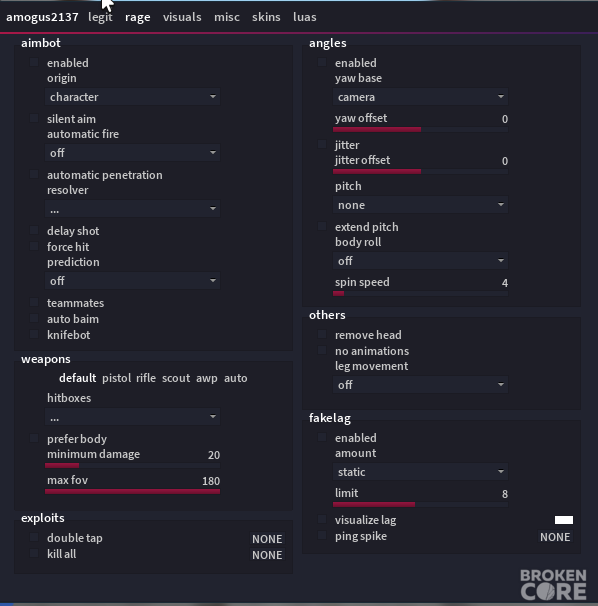Viewport: 598px width, 606px height.
Task: Open the body roll dropdown
Action: 421,261
